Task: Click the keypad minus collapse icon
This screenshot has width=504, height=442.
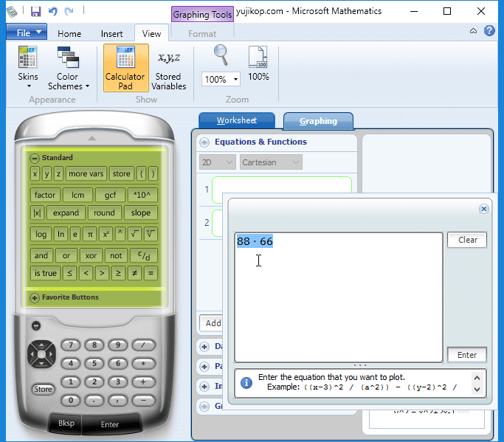Action: 36,325
